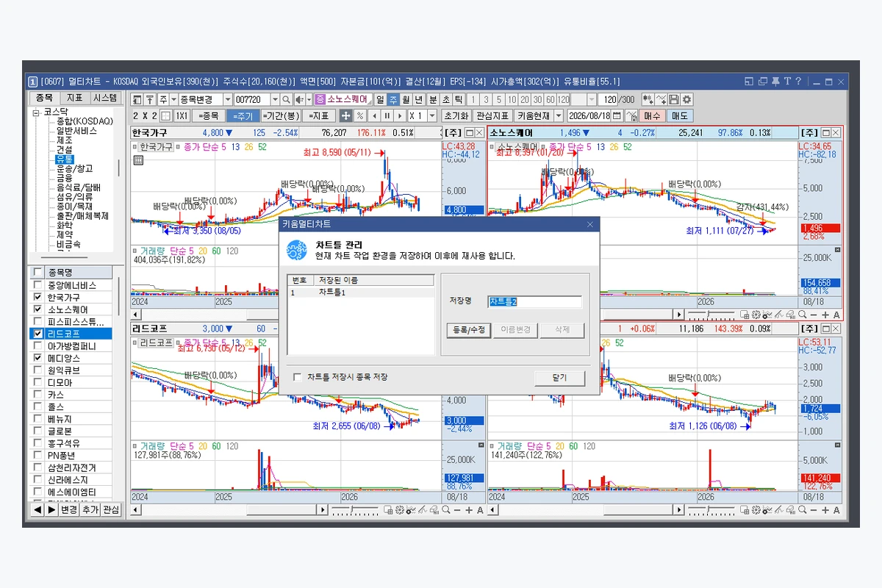The width and height of the screenshot is (882, 588).
Task: Click the chart settings gear in bottom-right chart toolbar
Action: (x=756, y=510)
